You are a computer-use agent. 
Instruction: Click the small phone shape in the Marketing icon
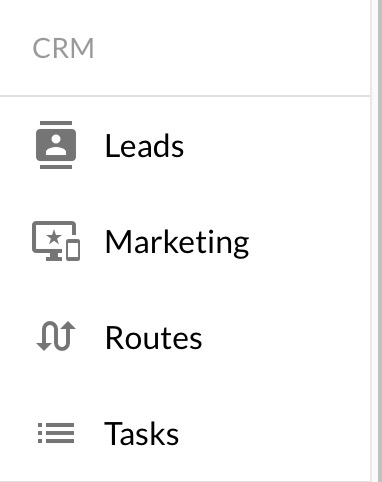tap(73, 250)
